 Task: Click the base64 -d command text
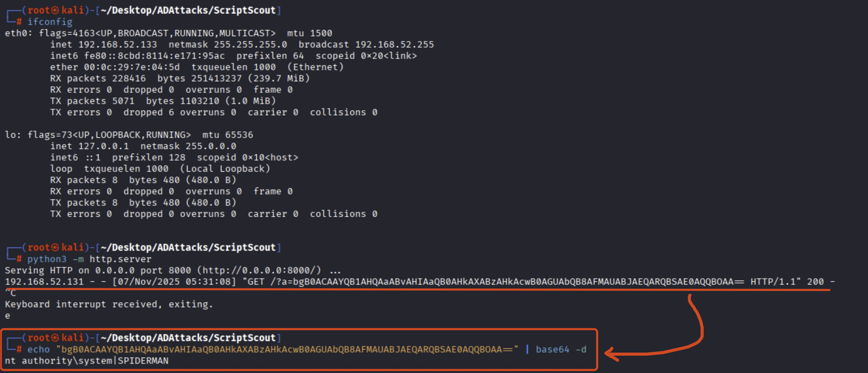pyautogui.click(x=561, y=350)
